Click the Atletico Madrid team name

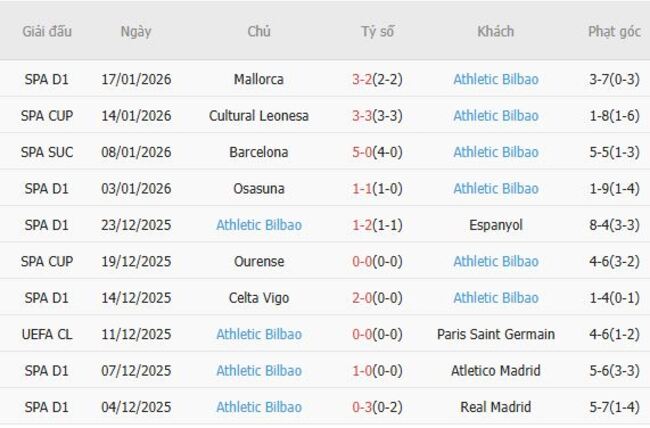(x=495, y=371)
